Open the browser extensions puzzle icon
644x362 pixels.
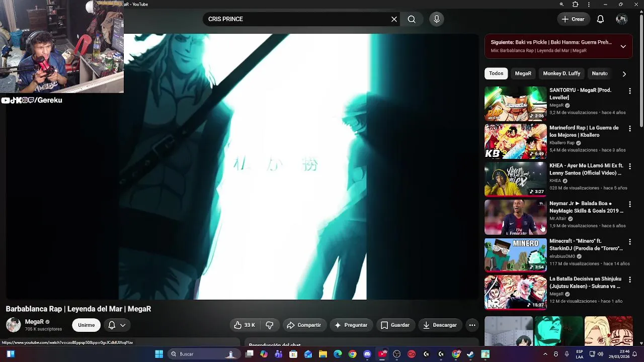(x=576, y=5)
